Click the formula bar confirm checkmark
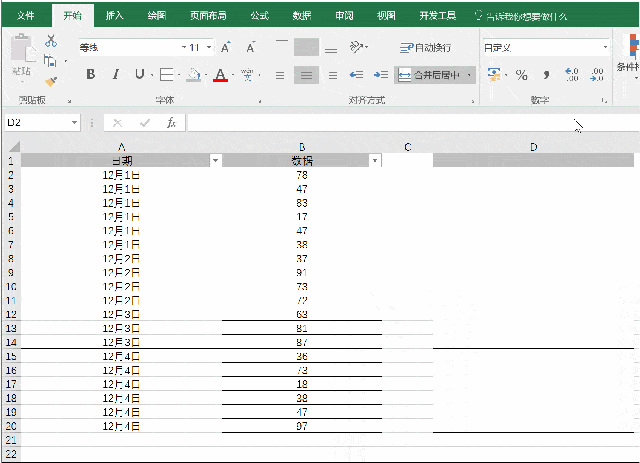Image resolution: width=640 pixels, height=463 pixels. [x=145, y=122]
